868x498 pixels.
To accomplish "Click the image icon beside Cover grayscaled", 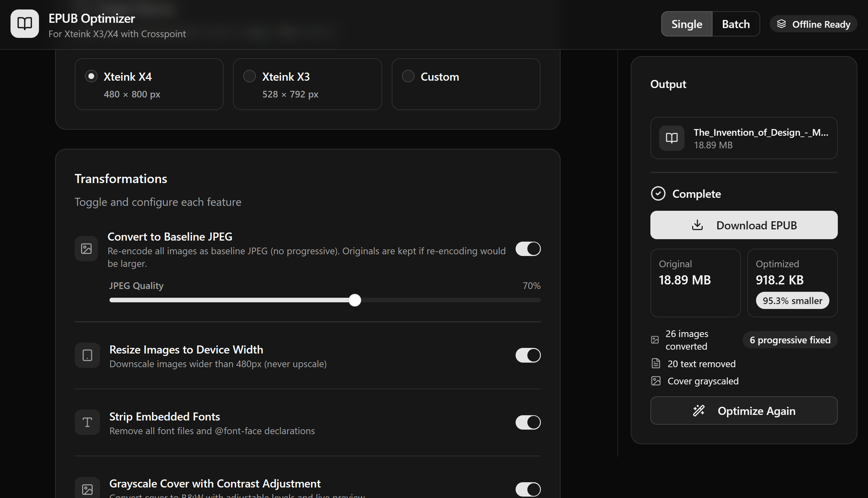I will coord(656,381).
